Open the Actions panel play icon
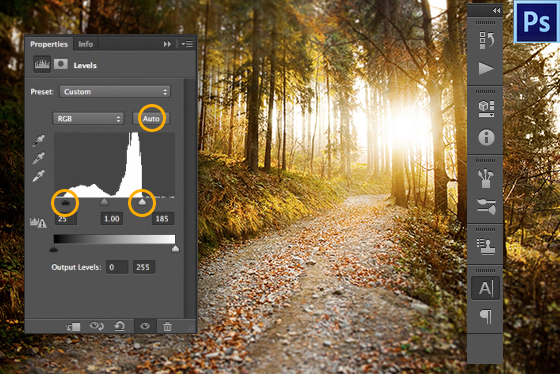This screenshot has height=374, width=560. pos(486,68)
